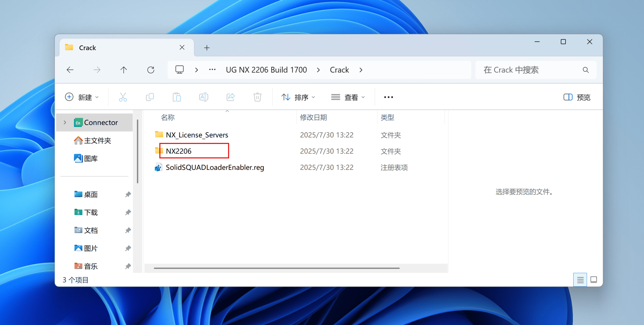Click the Delete trash icon
Viewport: 644px width, 325px height.
point(257,97)
